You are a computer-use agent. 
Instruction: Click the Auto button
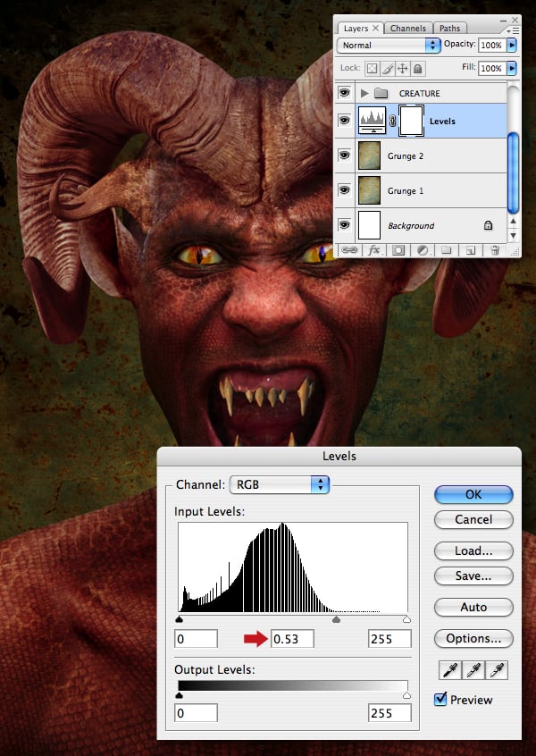pyautogui.click(x=473, y=607)
